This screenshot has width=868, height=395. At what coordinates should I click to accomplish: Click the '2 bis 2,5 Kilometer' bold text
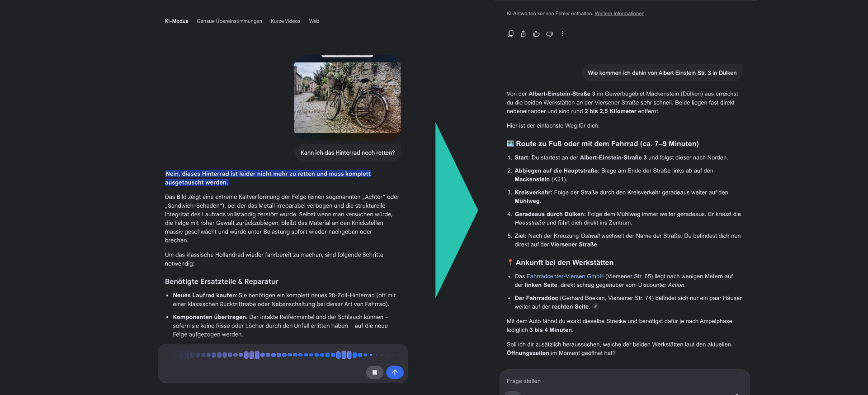[x=610, y=111]
